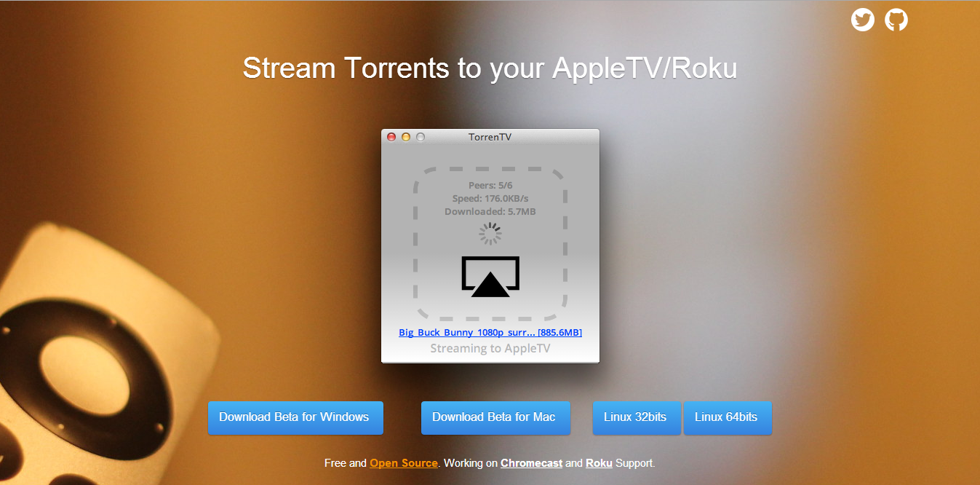Download Beta for Windows
The width and height of the screenshot is (980, 485).
click(295, 418)
